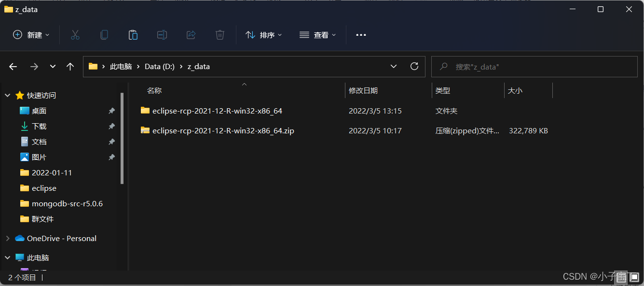Unpin 下载 from quick access
644x286 pixels.
point(111,126)
